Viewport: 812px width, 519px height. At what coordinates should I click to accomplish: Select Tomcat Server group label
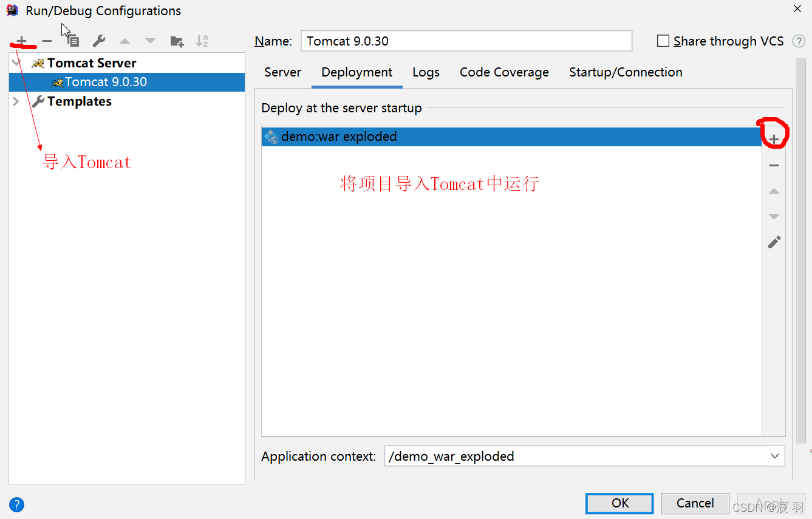pyautogui.click(x=92, y=63)
